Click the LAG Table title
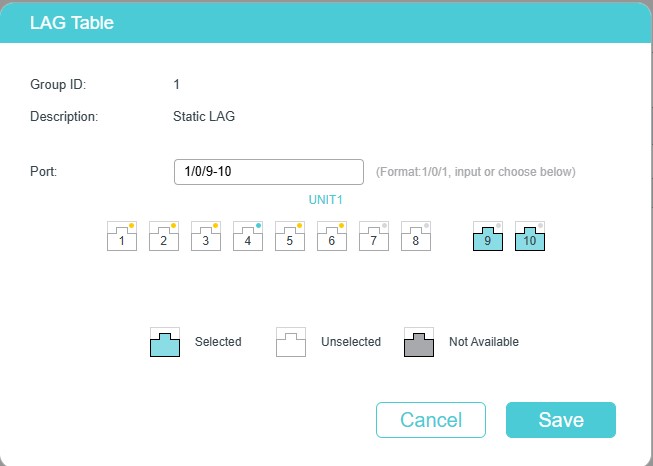Image resolution: width=653 pixels, height=466 pixels. coord(72,22)
